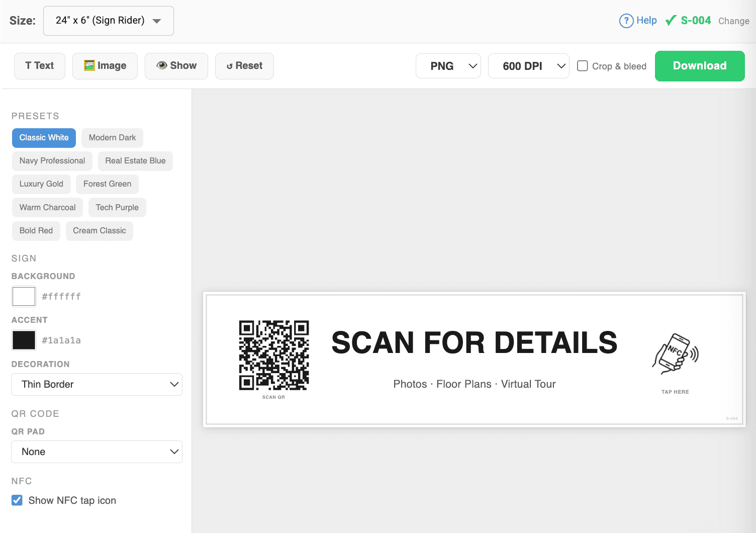Open the QR Pad dropdown set to None
The image size is (756, 533).
coord(97,452)
